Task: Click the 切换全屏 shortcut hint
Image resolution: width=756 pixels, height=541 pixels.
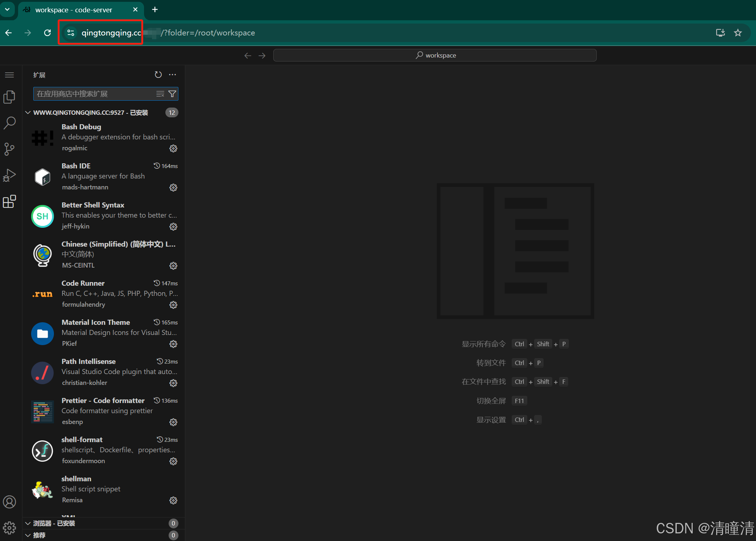Action: 502,401
